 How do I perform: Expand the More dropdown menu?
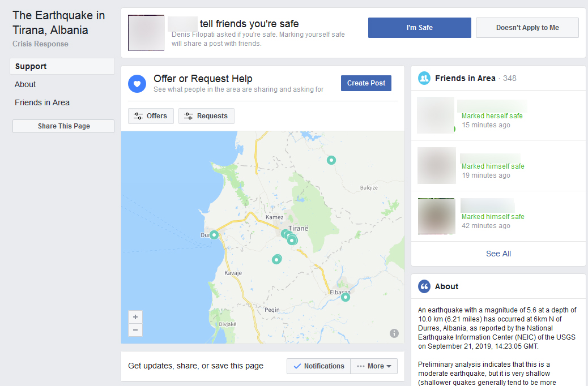[374, 366]
